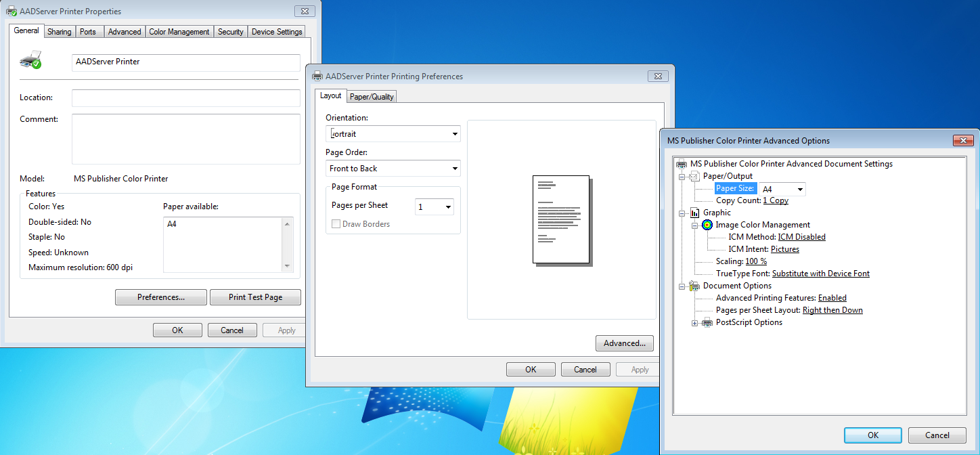This screenshot has width=980, height=455.
Task: Click the root printer icon in Advanced Document Settings
Action: [x=682, y=164]
